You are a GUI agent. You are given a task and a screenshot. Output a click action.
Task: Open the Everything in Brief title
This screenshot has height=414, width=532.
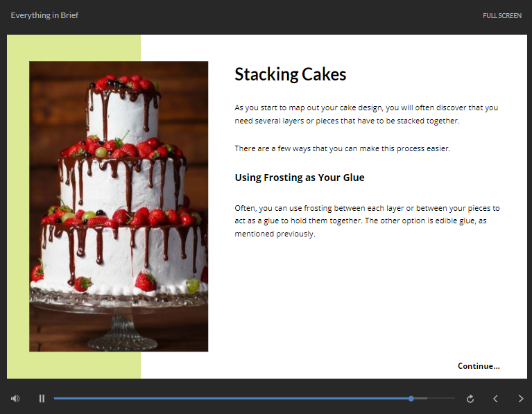coord(44,15)
